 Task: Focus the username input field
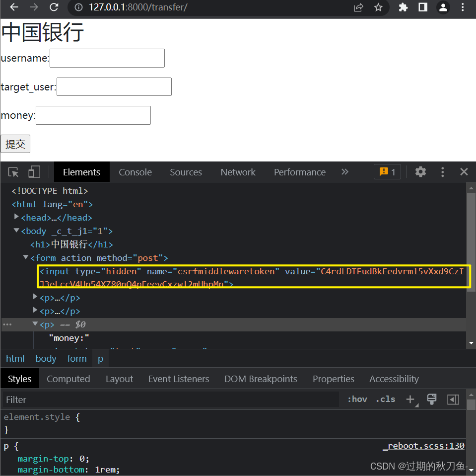click(107, 58)
